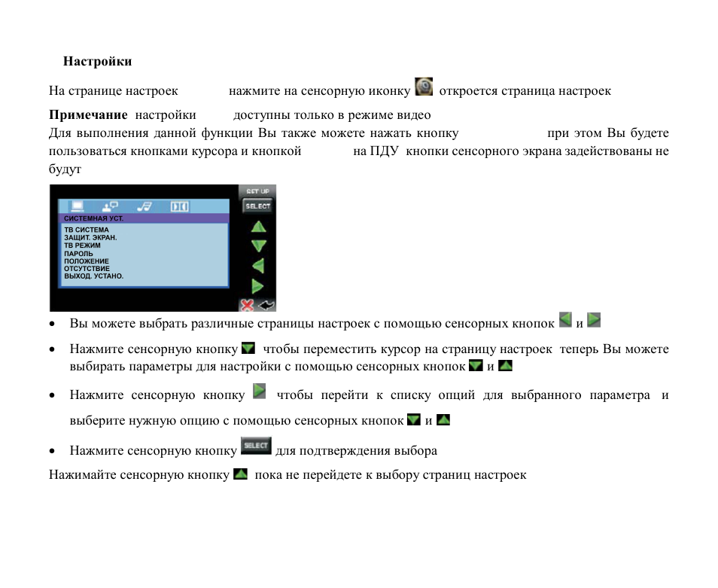Viewport: 718px width, 588px height.
Task: Click the text 'доступны только в режиме видео'
Action: (332, 114)
